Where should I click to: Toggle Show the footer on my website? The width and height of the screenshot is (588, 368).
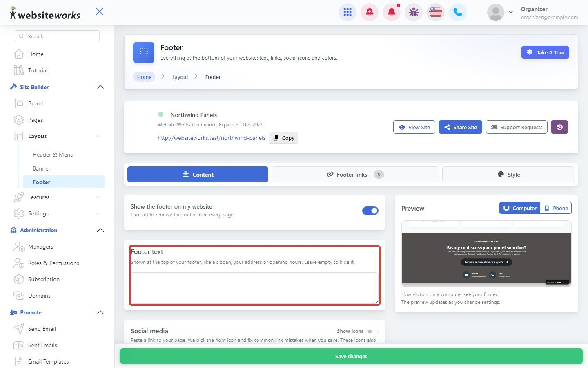370,211
